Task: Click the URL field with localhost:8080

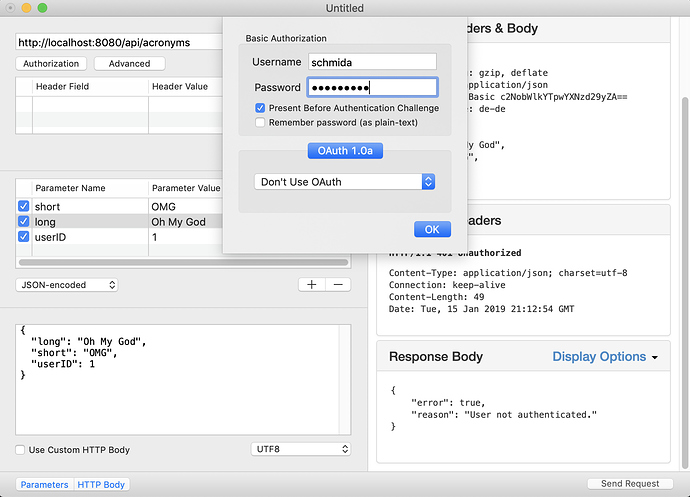Action: (x=119, y=42)
